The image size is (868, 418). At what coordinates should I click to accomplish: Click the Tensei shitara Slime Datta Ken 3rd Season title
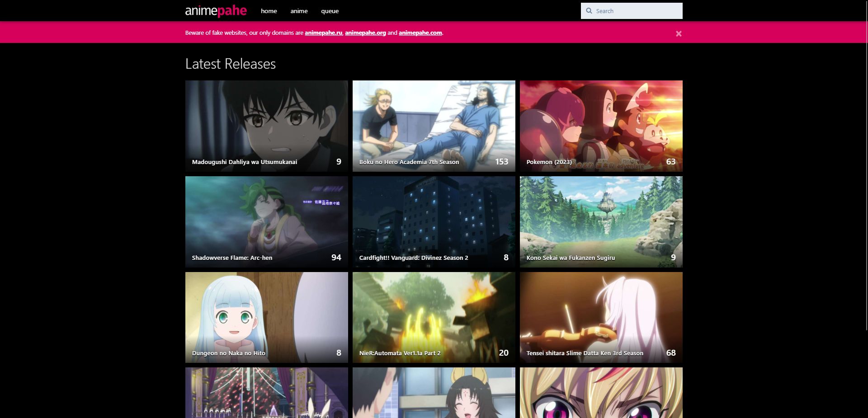click(585, 353)
